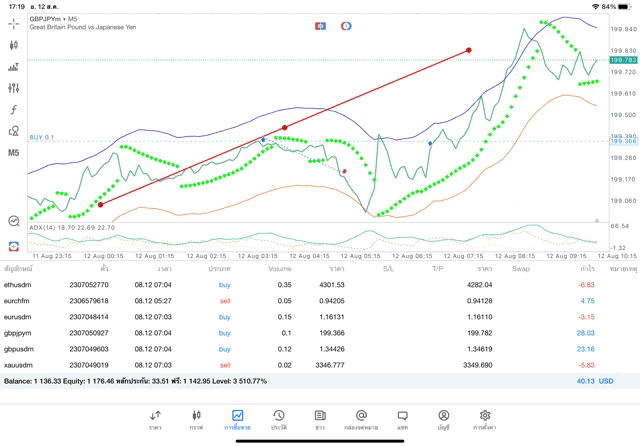Open the กล่องจดหมาย mailbox tab
640x447 pixels.
(x=361, y=420)
